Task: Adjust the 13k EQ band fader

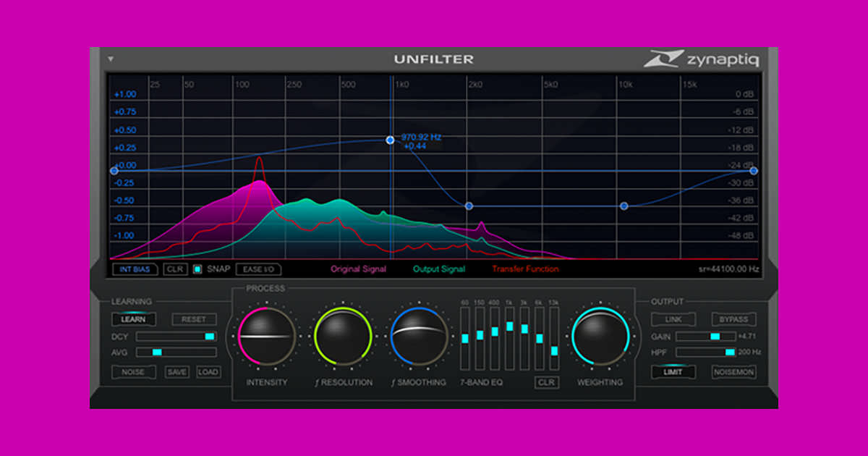Action: tap(555, 338)
